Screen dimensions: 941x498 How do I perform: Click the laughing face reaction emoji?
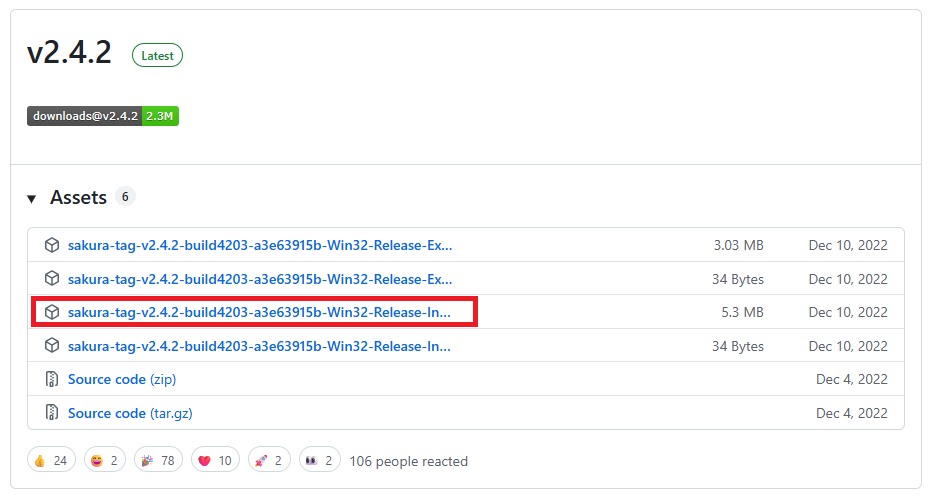pyautogui.click(x=105, y=460)
